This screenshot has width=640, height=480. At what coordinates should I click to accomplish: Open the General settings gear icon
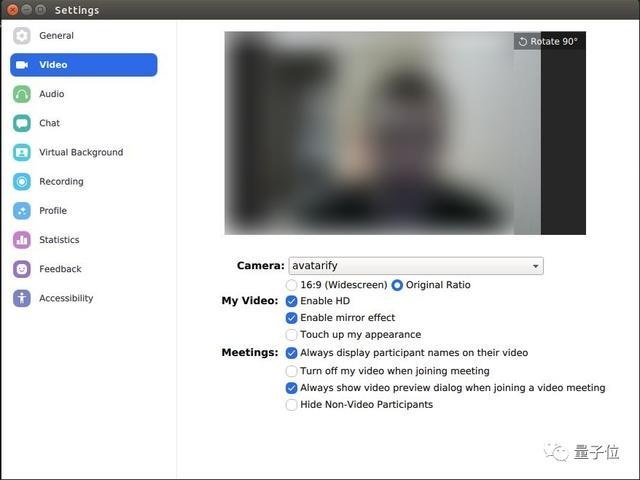click(22, 36)
